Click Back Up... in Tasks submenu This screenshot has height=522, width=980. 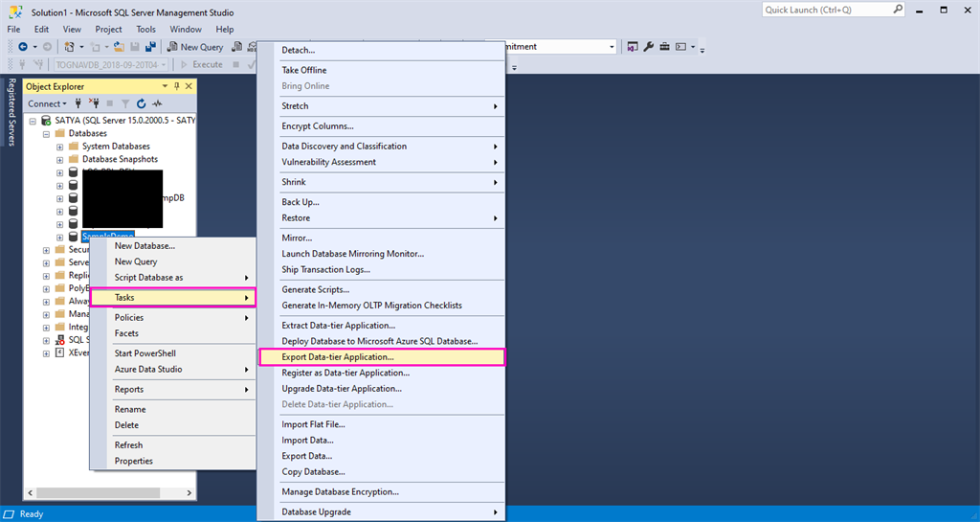(x=381, y=202)
